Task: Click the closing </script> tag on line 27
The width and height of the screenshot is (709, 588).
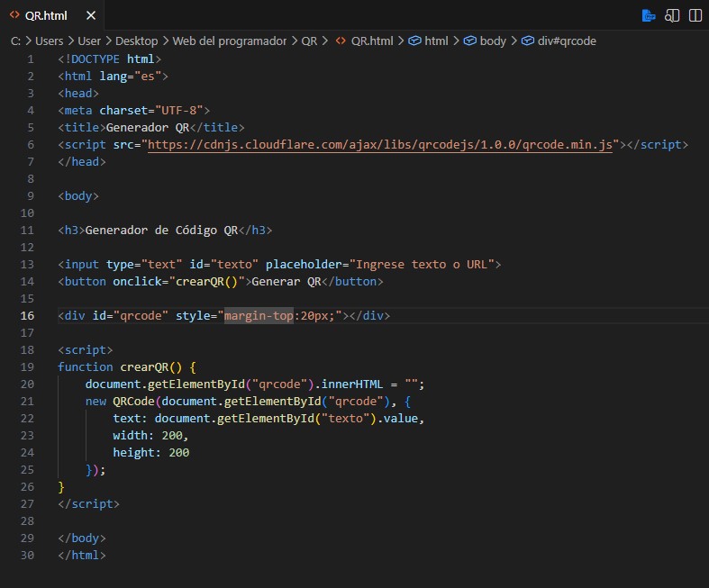Action: (88, 504)
